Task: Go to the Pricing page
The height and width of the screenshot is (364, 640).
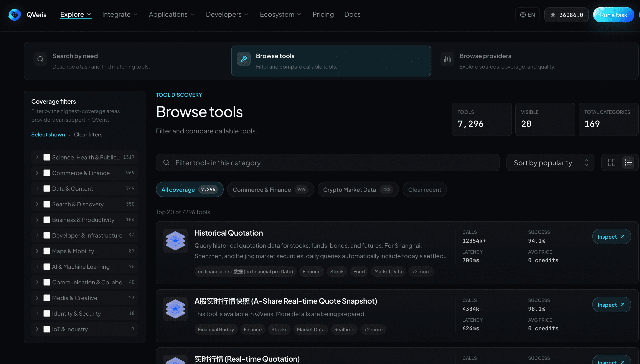Action: pyautogui.click(x=323, y=15)
